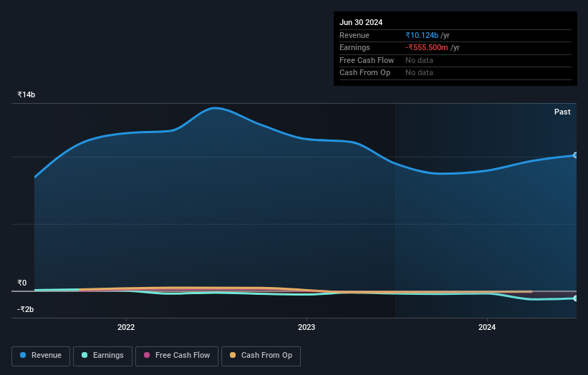Click the Past label on chart
Viewport: 588px width, 375px height.
(562, 112)
